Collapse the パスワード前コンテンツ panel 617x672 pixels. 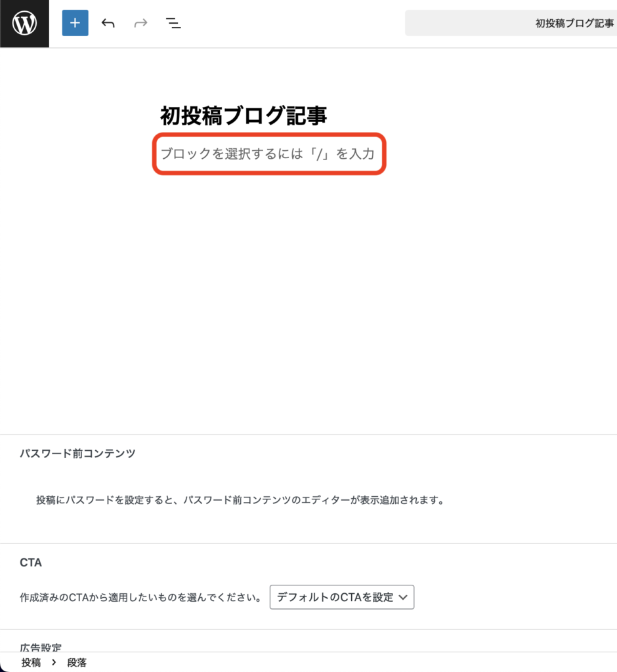(x=77, y=453)
